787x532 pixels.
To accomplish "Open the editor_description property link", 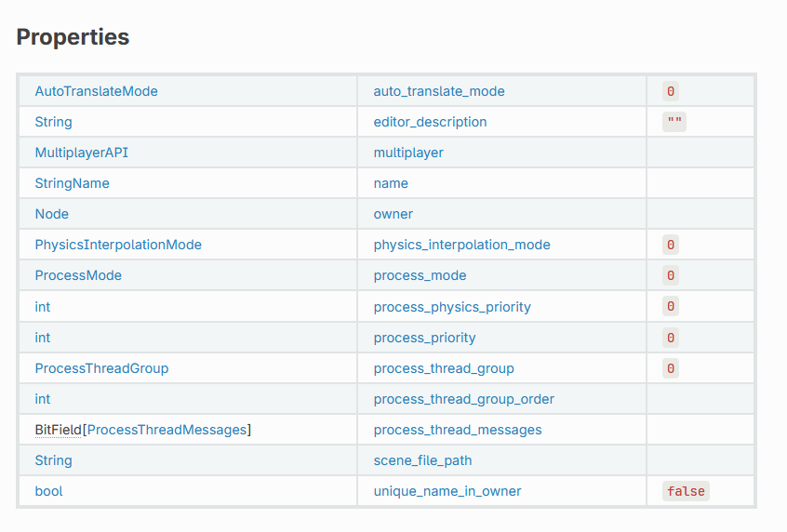I will click(430, 122).
